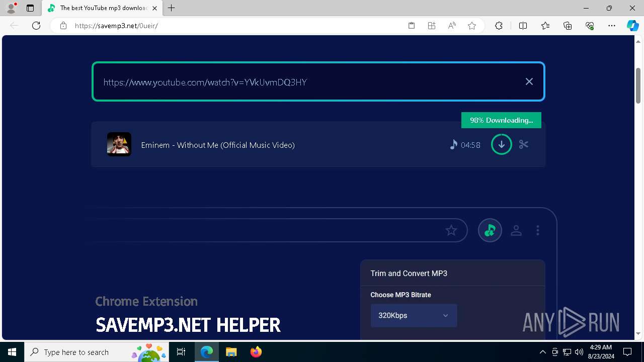Screen dimensions: 644x362
Task: Open the scissors trim tool
Action: pyautogui.click(x=524, y=145)
